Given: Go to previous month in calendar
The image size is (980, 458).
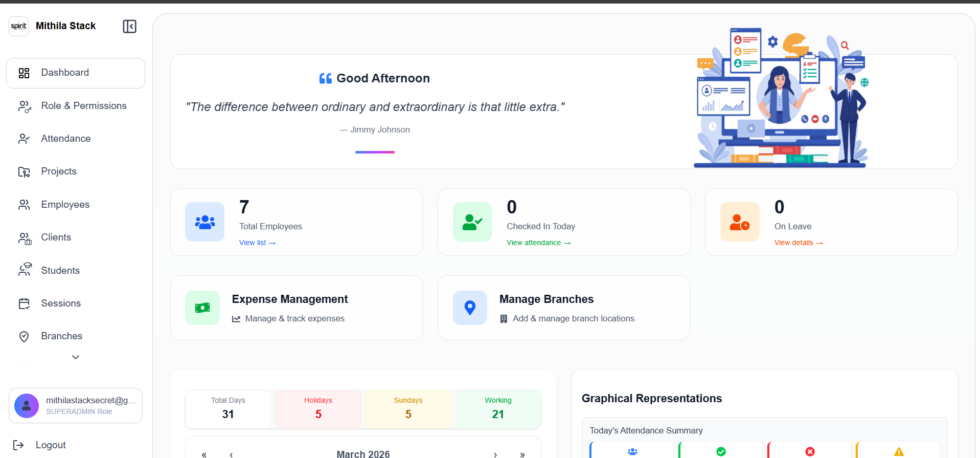Looking at the screenshot, I should 231,454.
